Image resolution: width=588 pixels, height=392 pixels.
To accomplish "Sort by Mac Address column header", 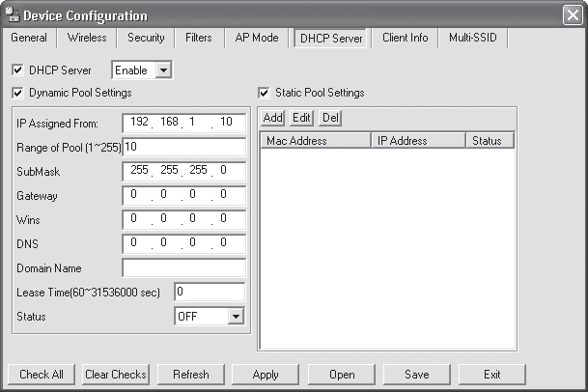I will point(316,141).
